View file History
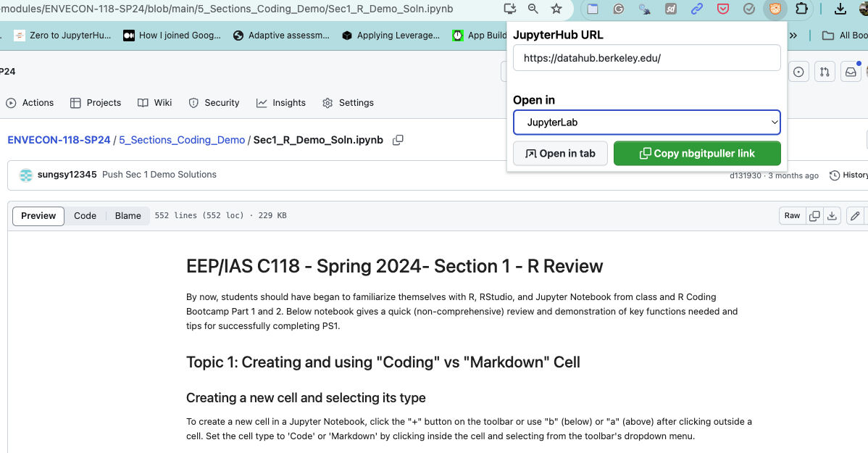This screenshot has width=868, height=453. pyautogui.click(x=848, y=175)
